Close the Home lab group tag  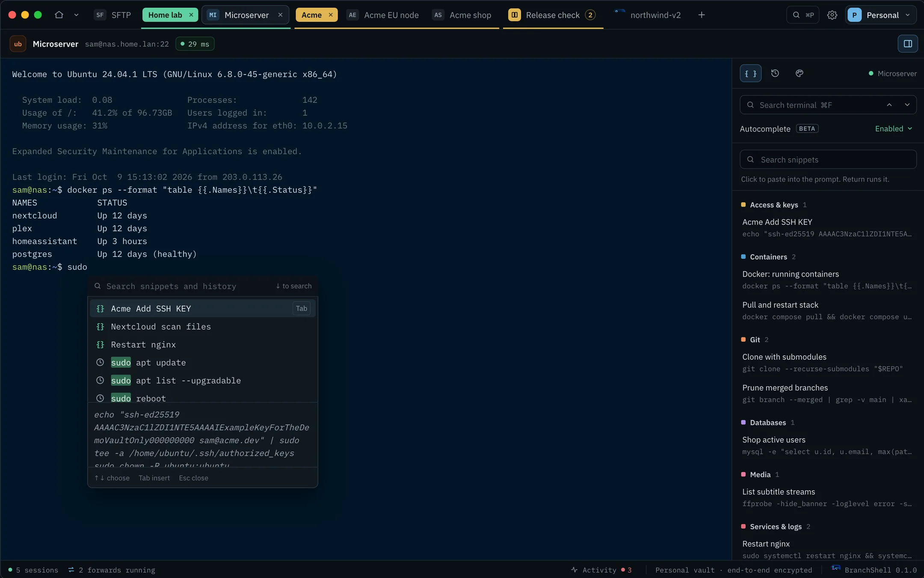(x=191, y=15)
